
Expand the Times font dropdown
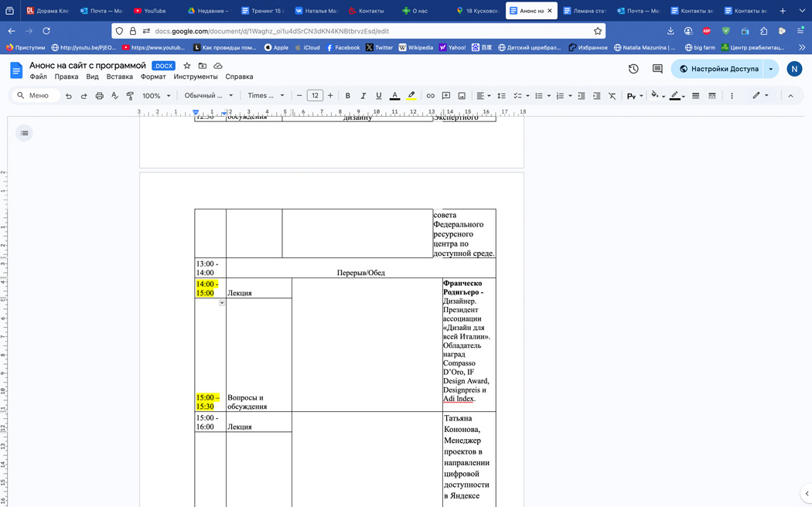click(x=265, y=96)
